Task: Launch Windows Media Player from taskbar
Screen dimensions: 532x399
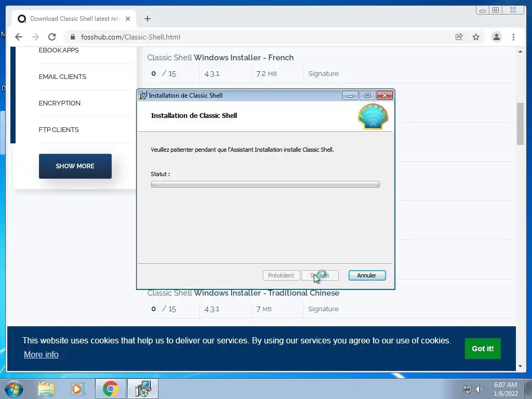Action: click(x=77, y=389)
